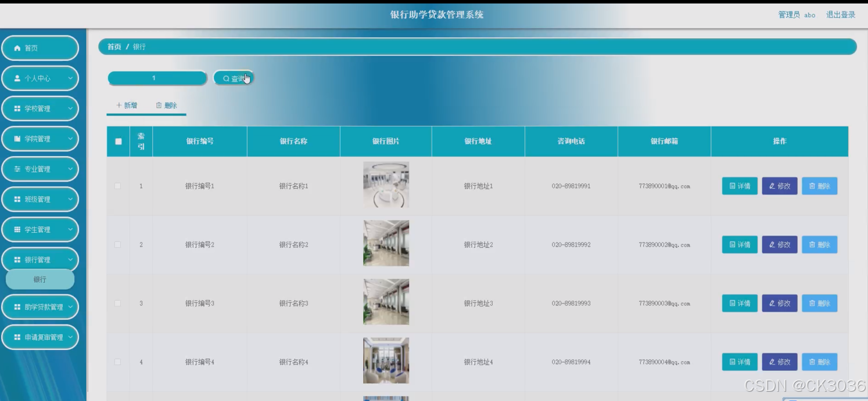
Task: Click the grid icon in 银行管理
Action: pyautogui.click(x=17, y=259)
